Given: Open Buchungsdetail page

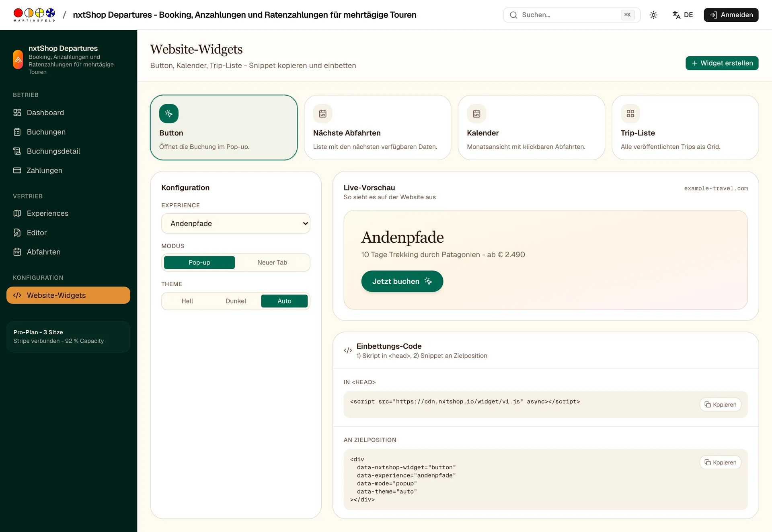Looking at the screenshot, I should pyautogui.click(x=68, y=151).
